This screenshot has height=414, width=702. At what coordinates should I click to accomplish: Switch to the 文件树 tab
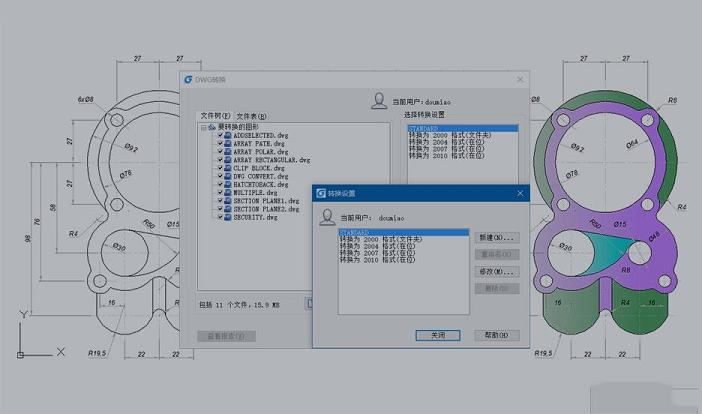[x=215, y=117]
